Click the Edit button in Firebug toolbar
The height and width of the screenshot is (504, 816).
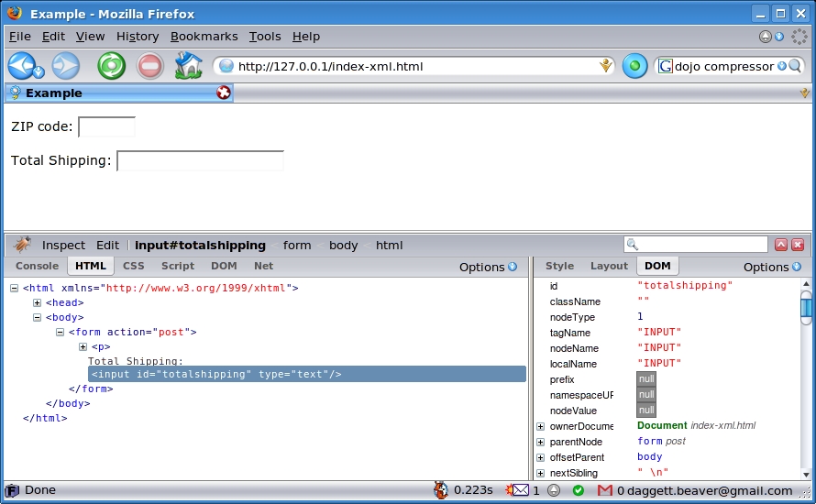tap(107, 245)
